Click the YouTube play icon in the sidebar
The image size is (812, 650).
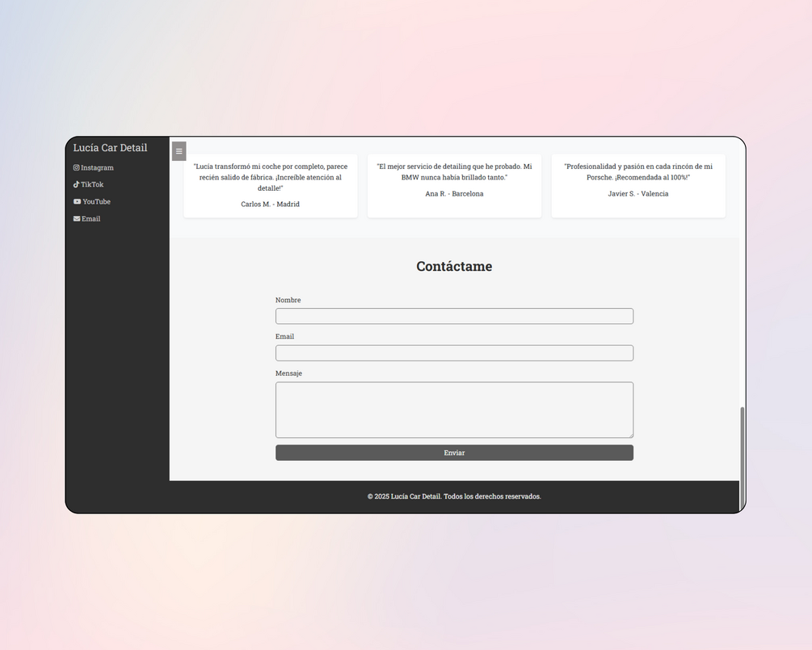[77, 201]
